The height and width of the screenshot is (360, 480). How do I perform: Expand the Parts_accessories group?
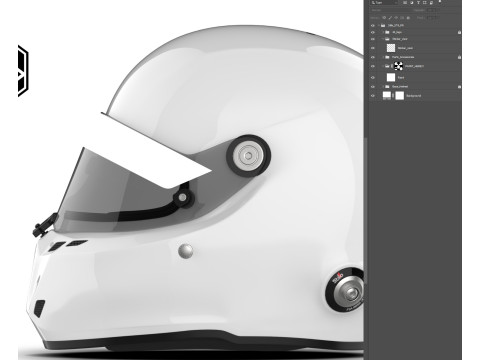pyautogui.click(x=383, y=57)
